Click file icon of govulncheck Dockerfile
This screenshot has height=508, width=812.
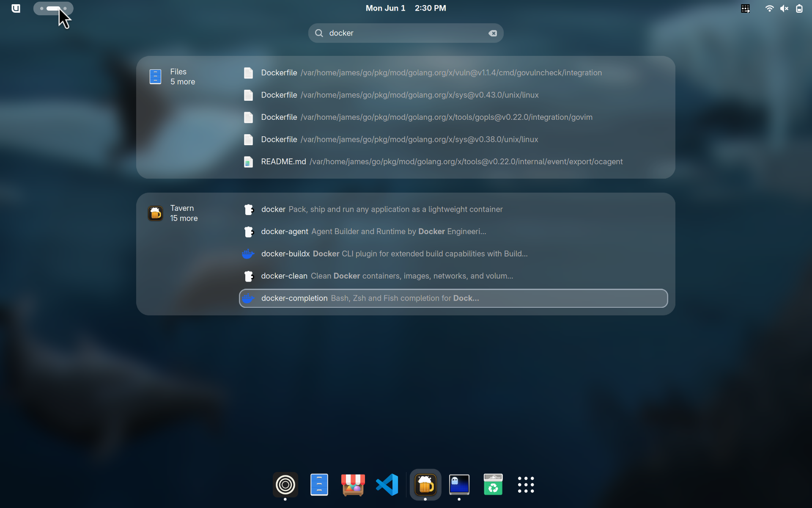click(x=248, y=73)
